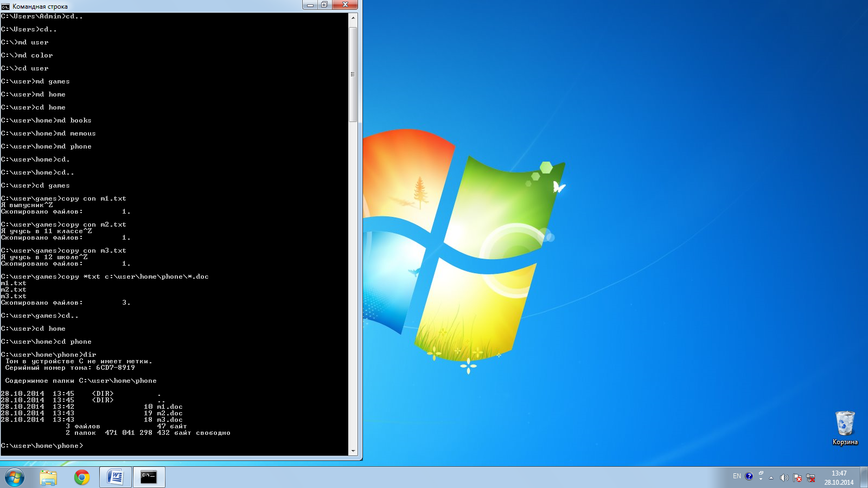Click the text 'Я учусь в 11 классе^Z'
This screenshot has height=488, width=868.
pyautogui.click(x=47, y=231)
